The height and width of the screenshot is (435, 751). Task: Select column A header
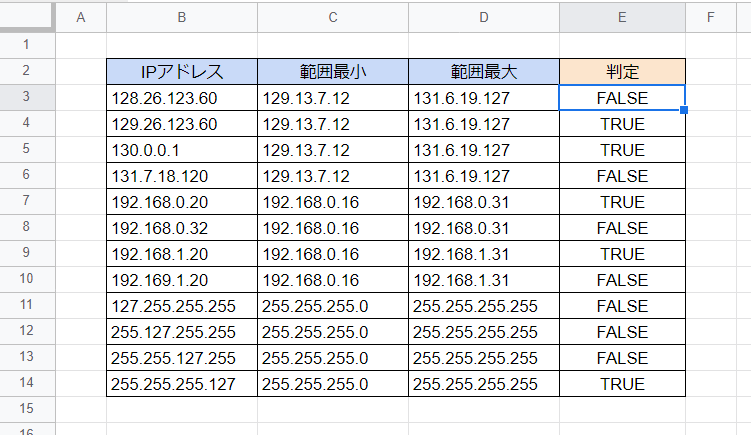point(81,18)
